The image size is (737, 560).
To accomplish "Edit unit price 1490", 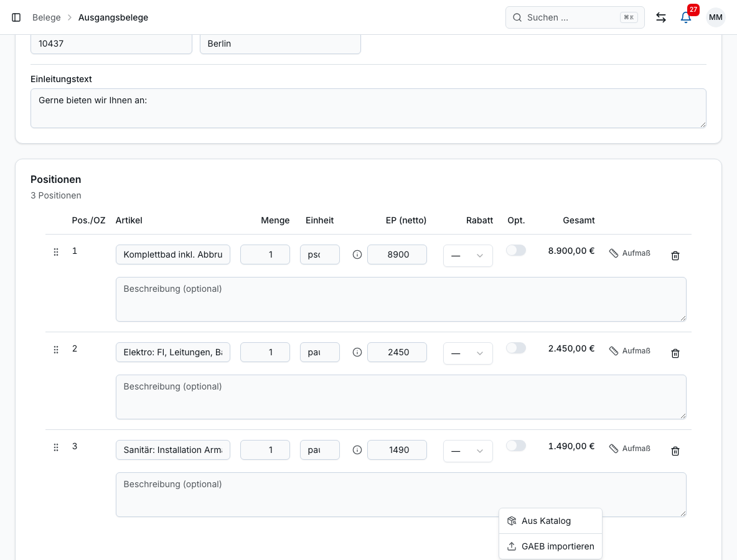I will click(x=397, y=450).
